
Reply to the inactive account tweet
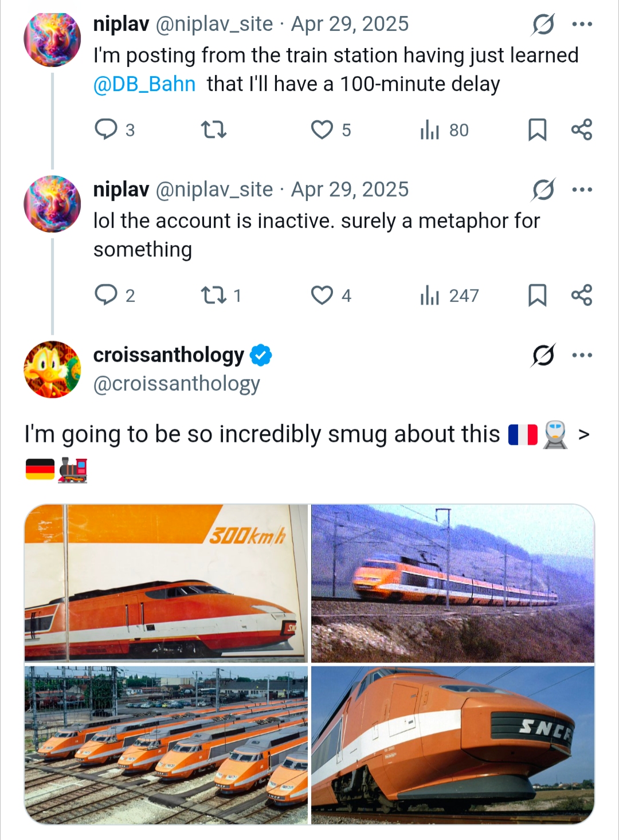pos(106,295)
